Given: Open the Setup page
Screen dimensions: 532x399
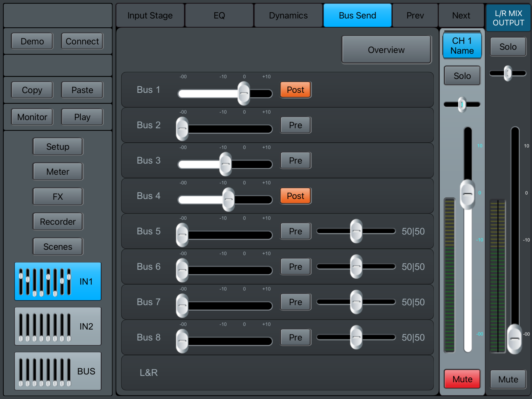Looking at the screenshot, I should pos(58,147).
